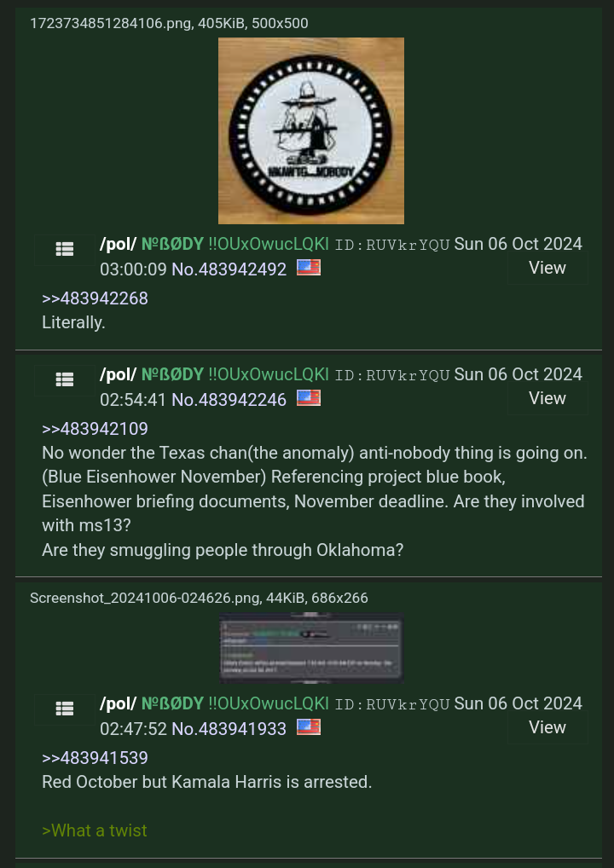Open file name 1723734851284106.png link
The image size is (614, 868).
(x=110, y=23)
